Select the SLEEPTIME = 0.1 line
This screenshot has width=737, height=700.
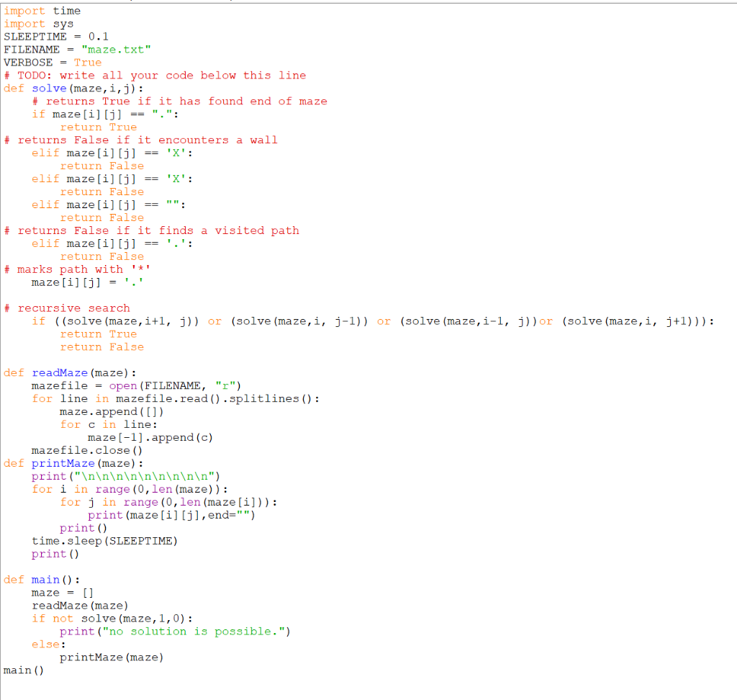(56, 37)
